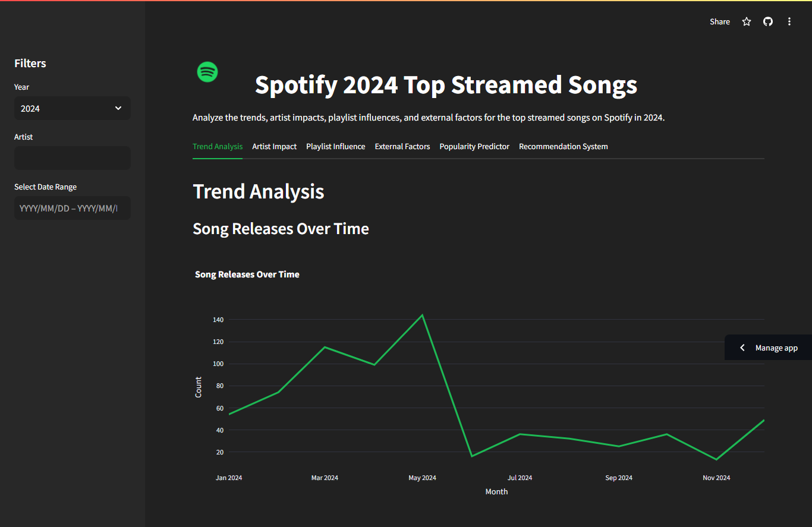This screenshot has width=812, height=527.
Task: Open the GitHub repository icon
Action: 768,21
